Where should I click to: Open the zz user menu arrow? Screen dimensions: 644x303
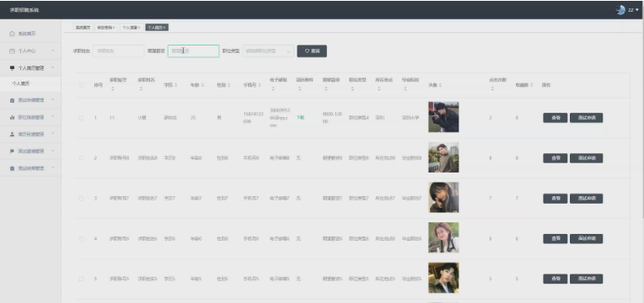(637, 10)
